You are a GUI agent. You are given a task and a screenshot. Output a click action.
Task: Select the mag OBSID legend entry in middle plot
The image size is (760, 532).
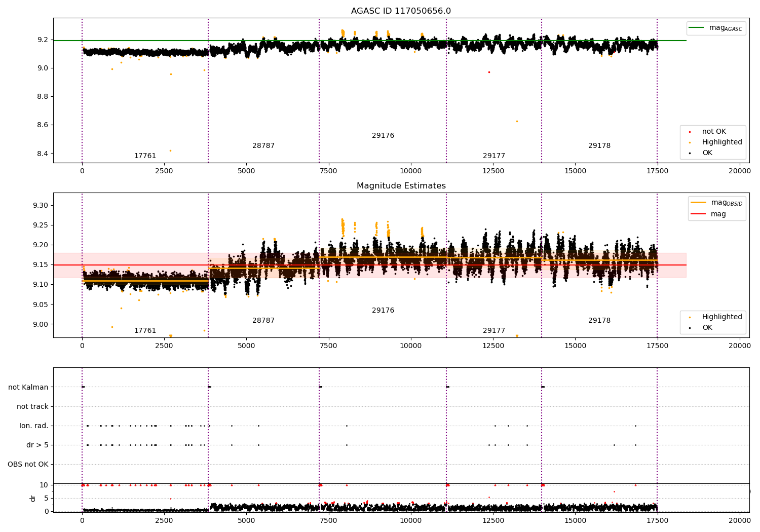[716, 203]
